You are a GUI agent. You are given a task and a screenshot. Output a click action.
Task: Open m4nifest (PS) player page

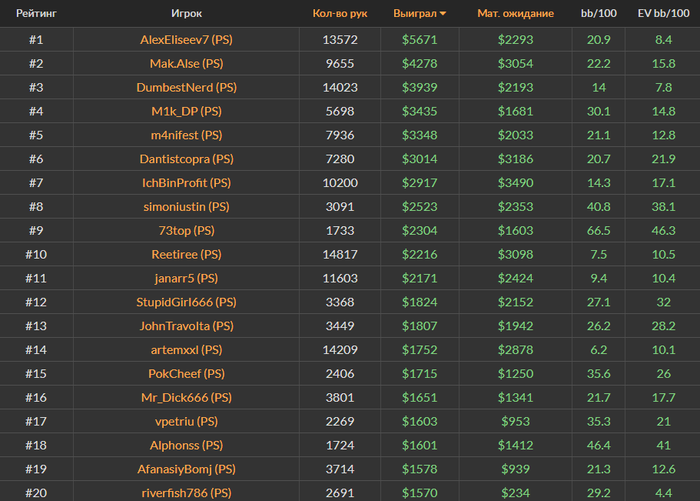187,135
